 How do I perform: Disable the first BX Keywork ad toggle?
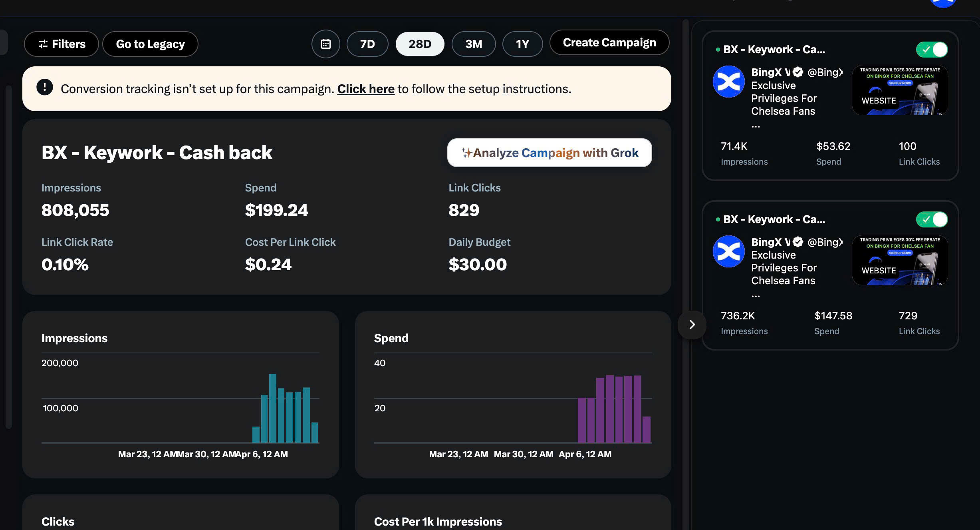pos(932,50)
